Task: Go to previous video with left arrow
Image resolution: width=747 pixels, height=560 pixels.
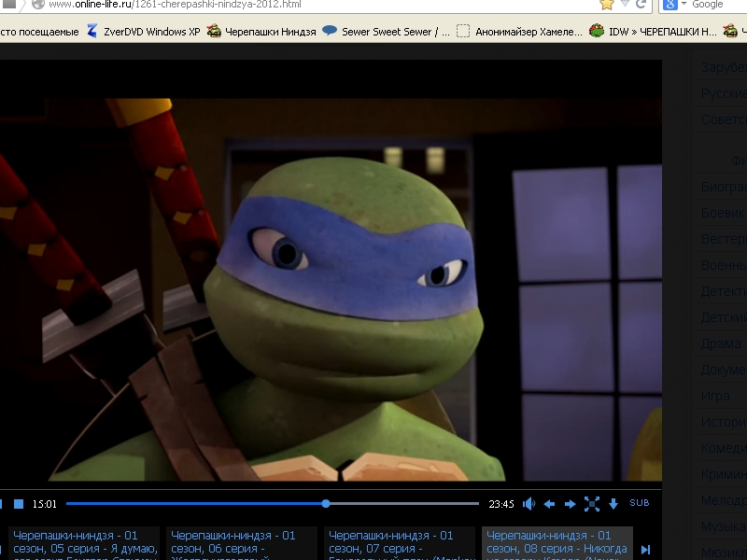Action: 549,504
